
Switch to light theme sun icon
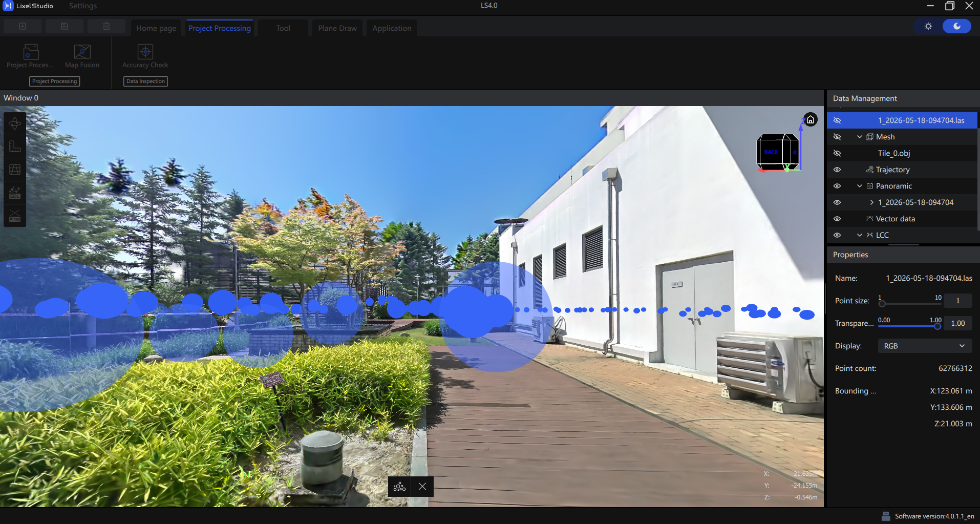coord(928,26)
